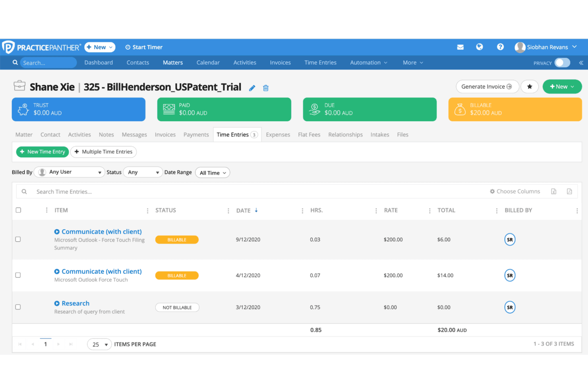Open Choose Columns settings
The width and height of the screenshot is (588, 392).
[x=515, y=191]
